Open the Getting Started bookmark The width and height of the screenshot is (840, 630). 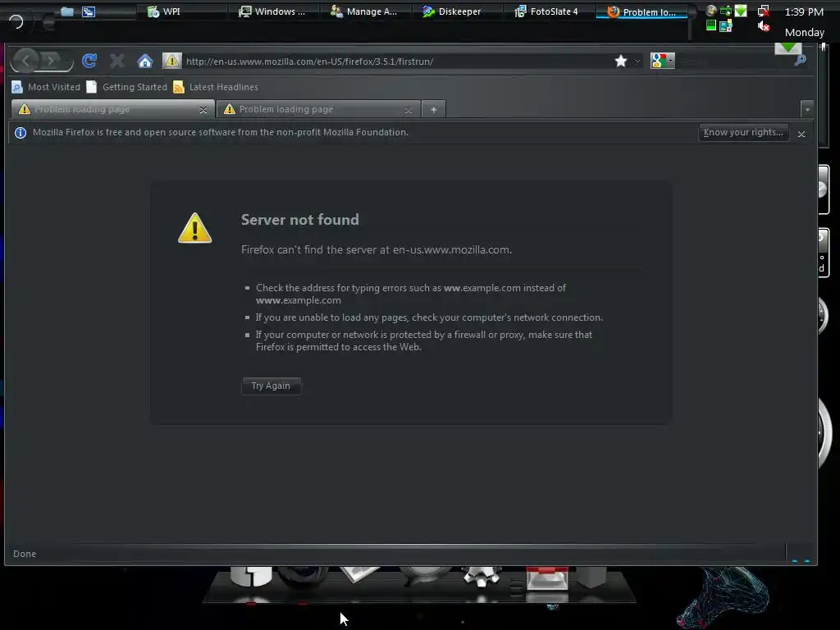pos(127,87)
